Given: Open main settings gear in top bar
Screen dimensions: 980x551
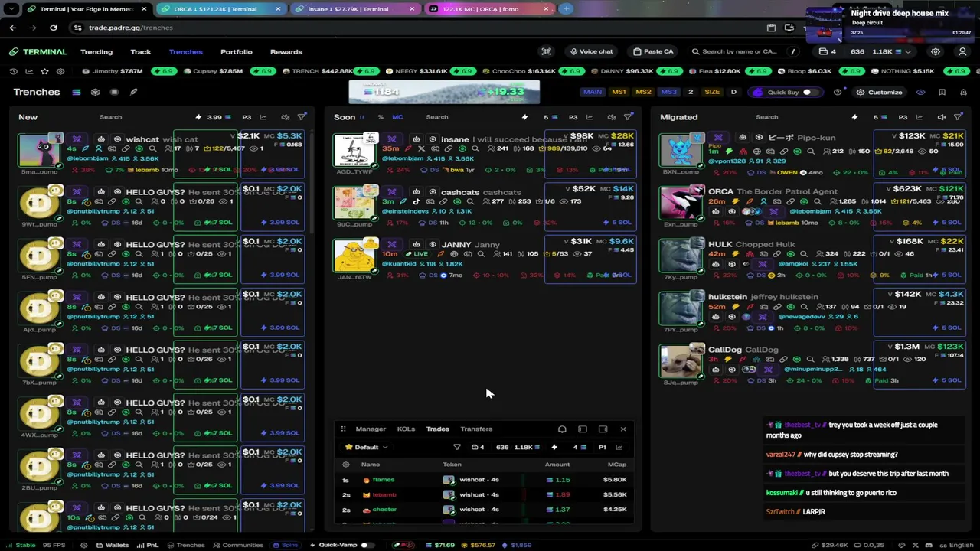Looking at the screenshot, I should pyautogui.click(x=936, y=51).
